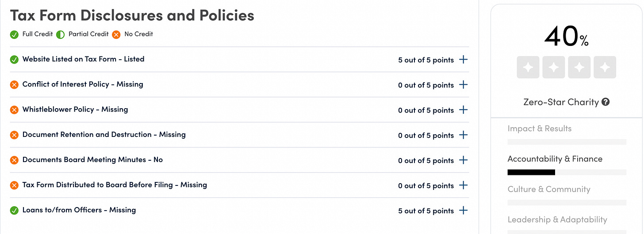Image resolution: width=644 pixels, height=234 pixels.
Task: Click the Zero-Star Charity help question icon
Action: click(x=606, y=102)
